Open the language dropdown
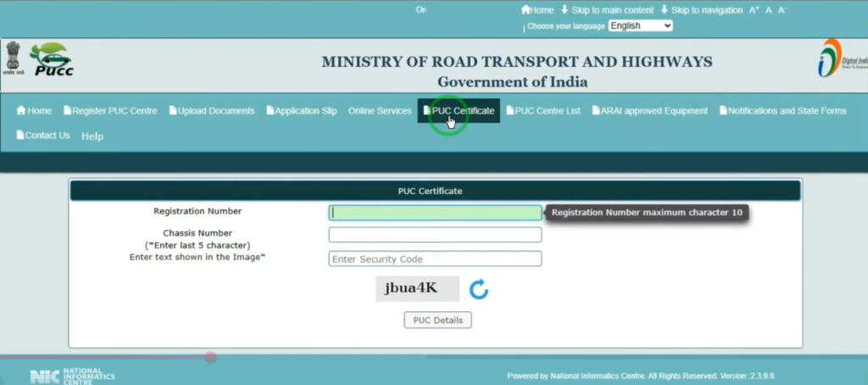Screen dimensions: 868x385 pos(641,25)
